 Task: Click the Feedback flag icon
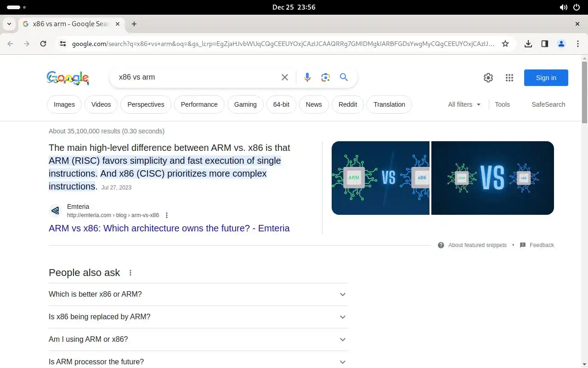(523, 245)
